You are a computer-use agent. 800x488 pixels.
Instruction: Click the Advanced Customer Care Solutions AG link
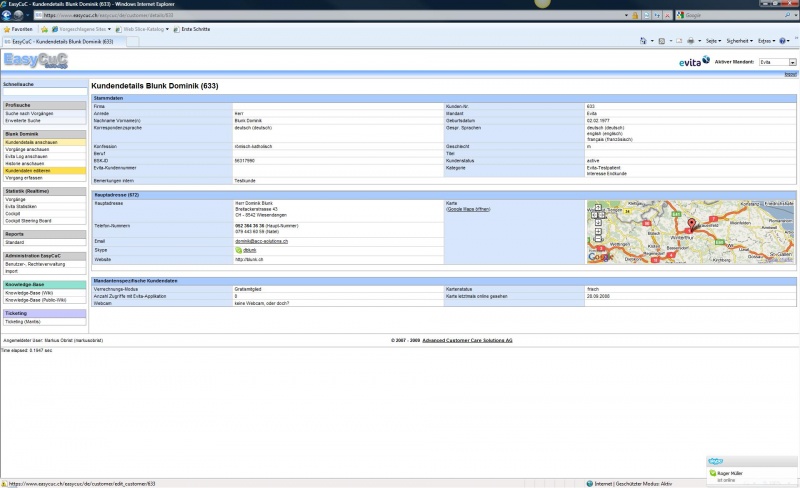point(467,340)
